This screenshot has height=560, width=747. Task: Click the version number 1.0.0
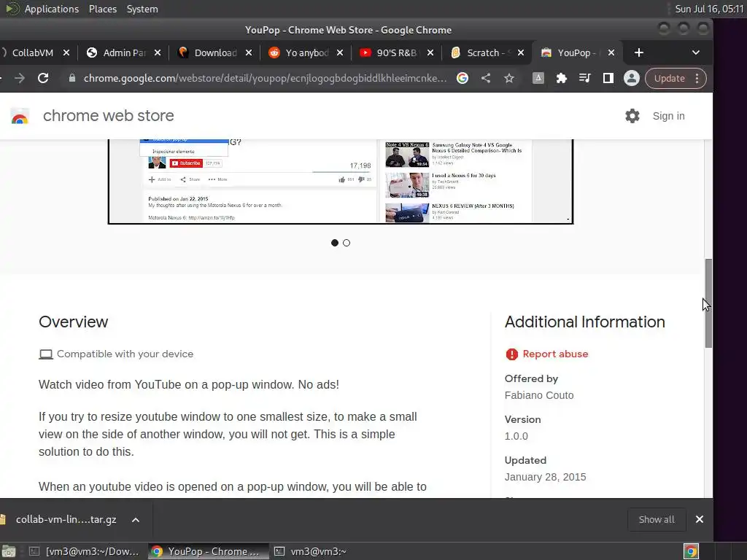(516, 436)
